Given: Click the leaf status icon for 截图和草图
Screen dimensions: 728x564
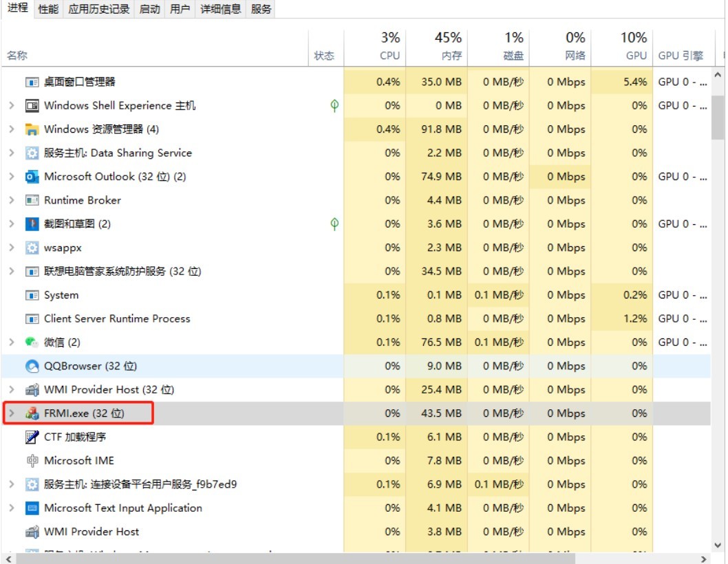Looking at the screenshot, I should pos(334,224).
